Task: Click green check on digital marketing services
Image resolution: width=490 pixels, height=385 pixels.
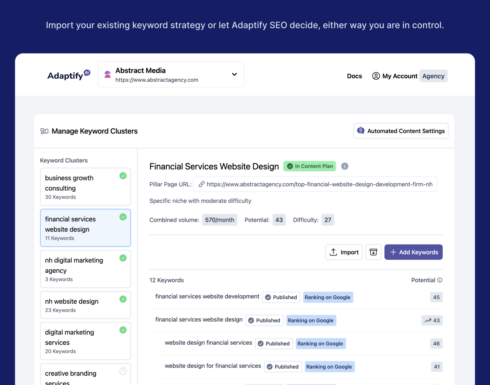Action: pos(123,330)
